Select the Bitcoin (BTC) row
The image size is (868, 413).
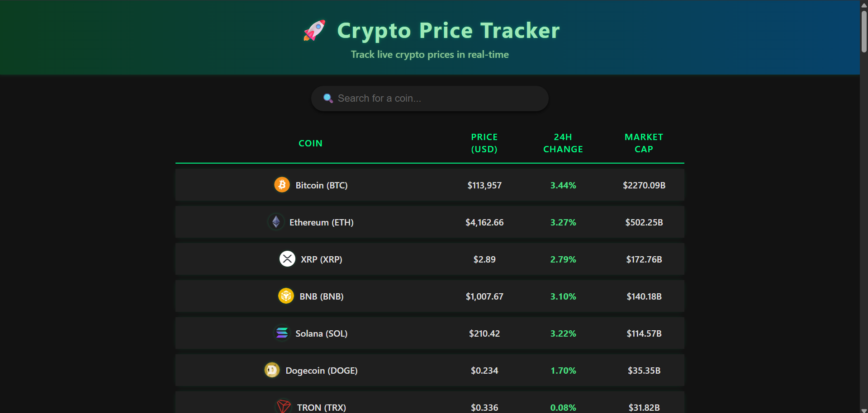[x=429, y=185]
